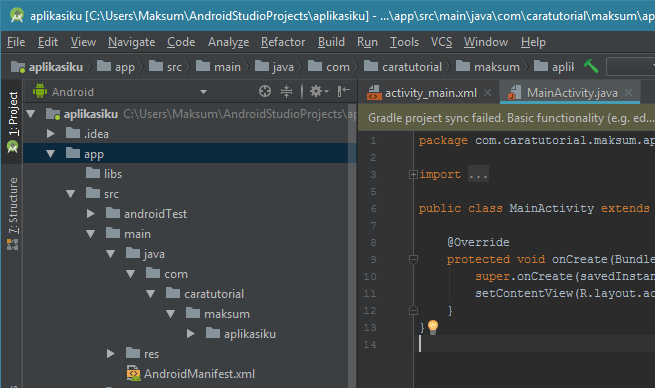Click the app breadcrumb in navigation bar
Viewport: 655px width, 388px height.
coord(116,67)
